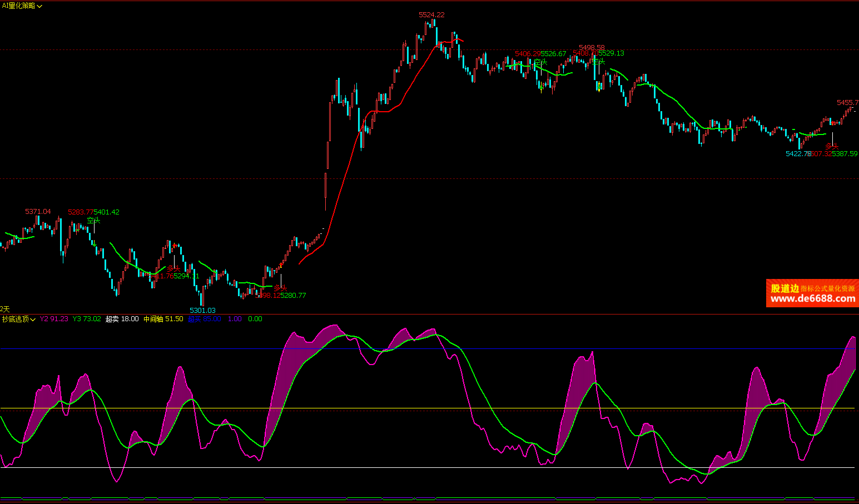This screenshot has height=504, width=859.
Task: Click the 5455.7 latest price label
Action: (x=847, y=103)
